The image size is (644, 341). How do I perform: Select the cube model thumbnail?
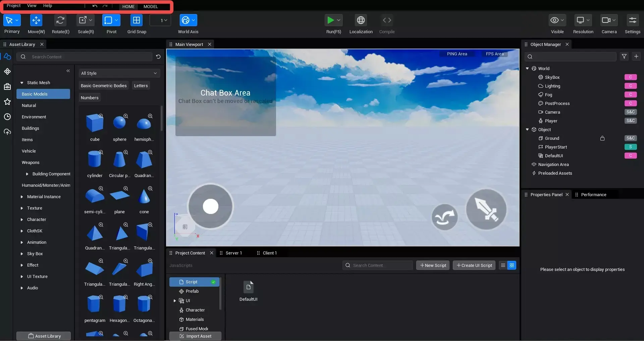(95, 123)
